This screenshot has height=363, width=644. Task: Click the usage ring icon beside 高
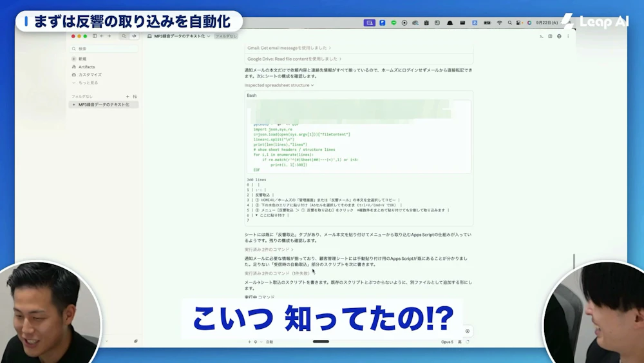[x=468, y=342]
